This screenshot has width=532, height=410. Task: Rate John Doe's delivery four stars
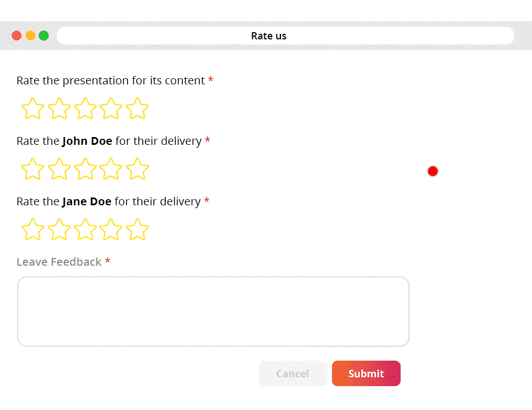111,169
